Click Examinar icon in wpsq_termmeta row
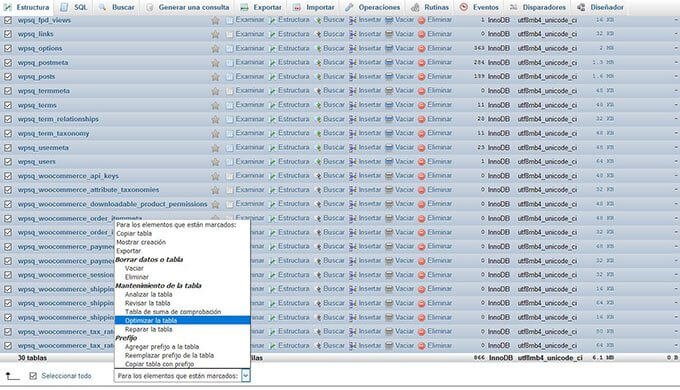The image size is (680, 390). pos(229,91)
